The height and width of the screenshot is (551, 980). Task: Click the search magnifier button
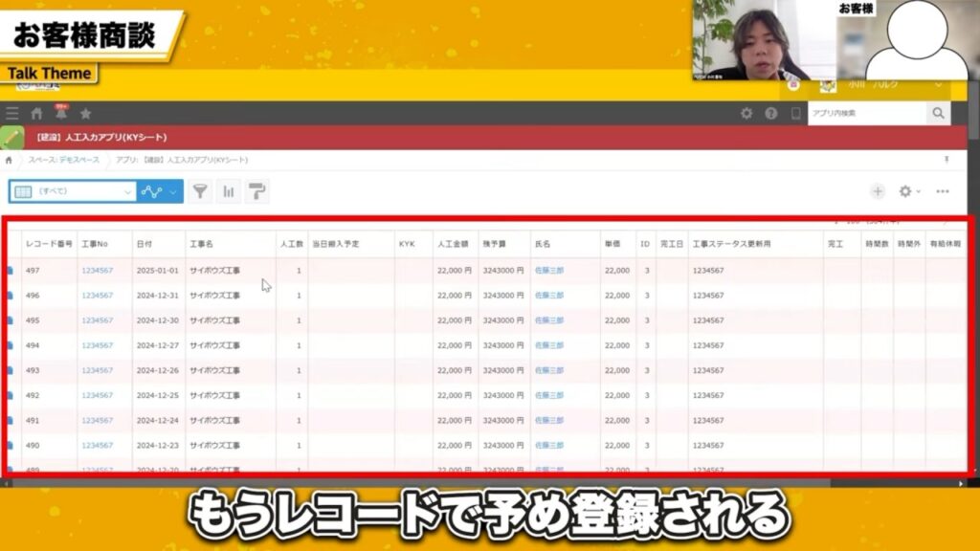(x=938, y=113)
